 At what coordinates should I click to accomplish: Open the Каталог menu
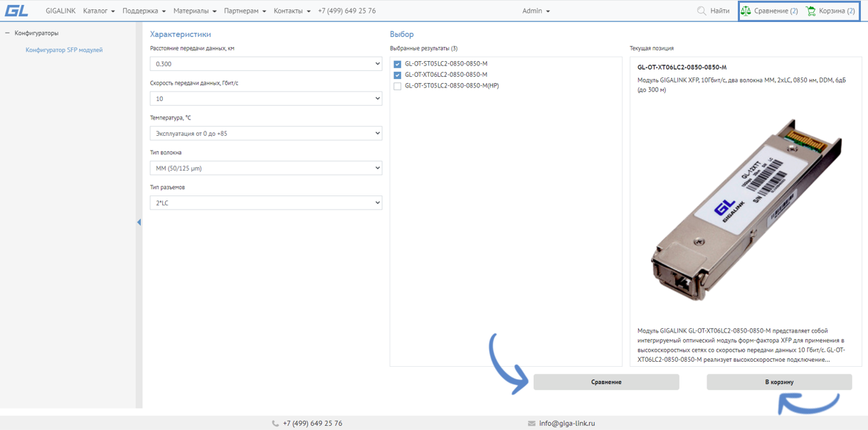point(99,11)
